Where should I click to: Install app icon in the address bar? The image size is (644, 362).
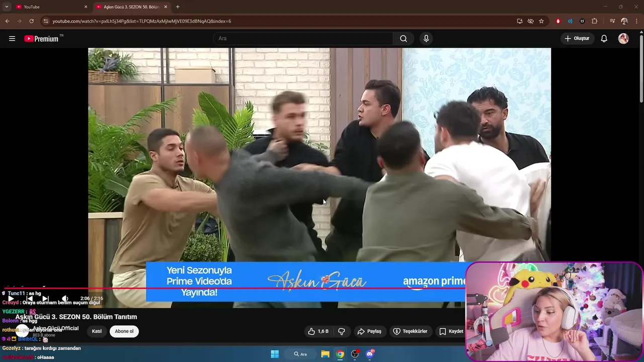[520, 21]
